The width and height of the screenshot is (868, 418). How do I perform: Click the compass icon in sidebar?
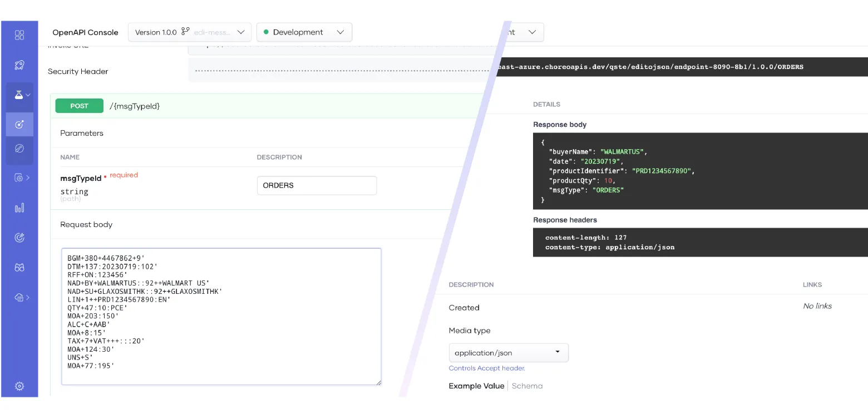click(19, 149)
